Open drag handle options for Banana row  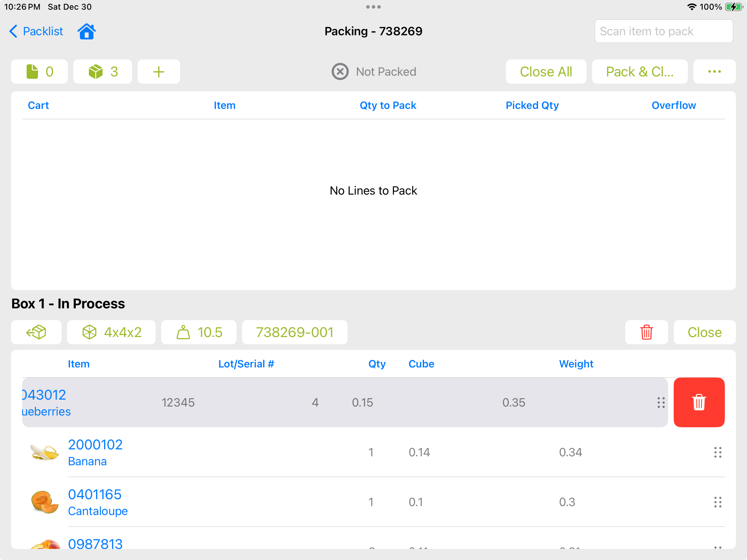pyautogui.click(x=718, y=452)
